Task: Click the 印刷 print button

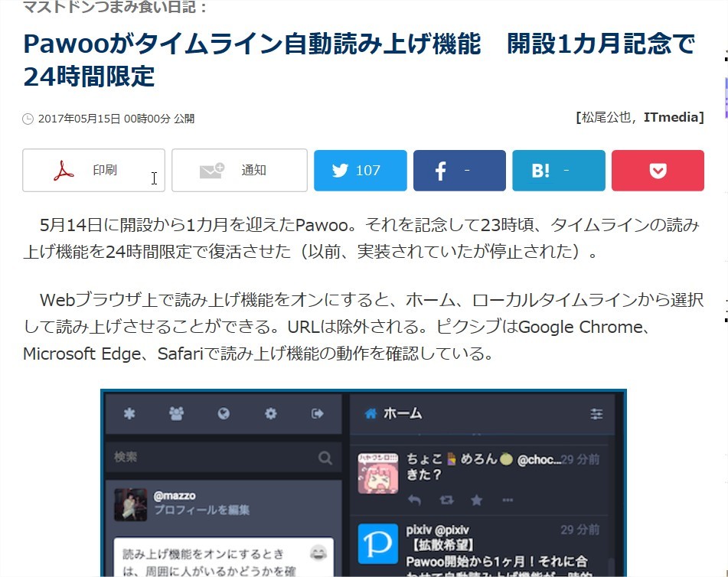Action: (x=93, y=171)
